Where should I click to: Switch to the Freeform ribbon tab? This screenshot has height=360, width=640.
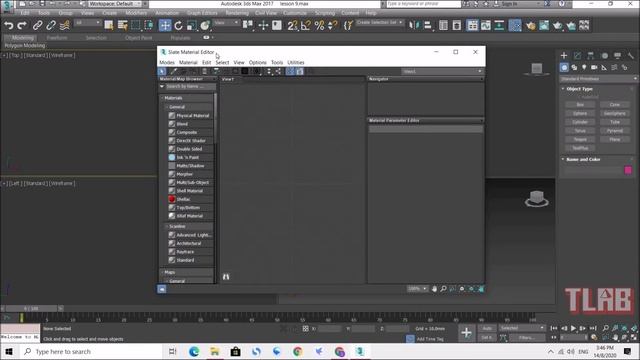tap(57, 38)
